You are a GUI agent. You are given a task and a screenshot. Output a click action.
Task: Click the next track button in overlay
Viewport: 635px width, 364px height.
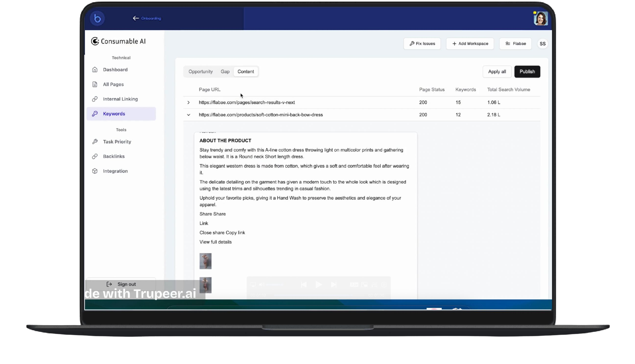pyautogui.click(x=333, y=285)
